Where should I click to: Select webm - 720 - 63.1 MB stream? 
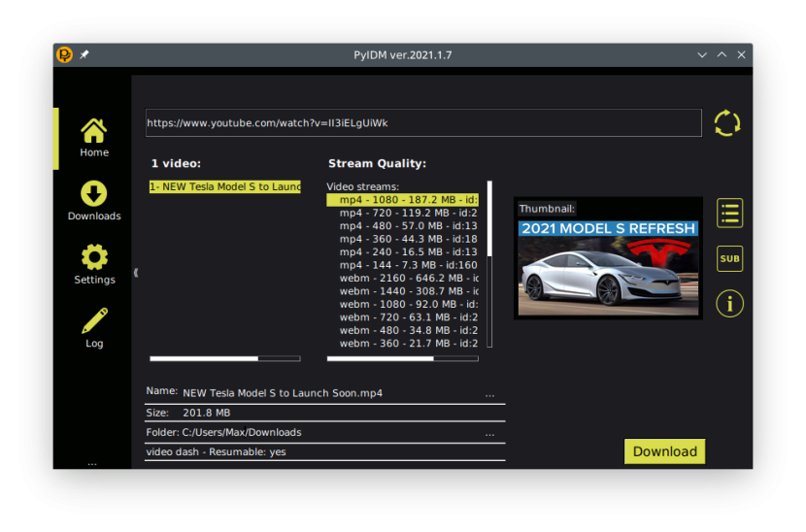pyautogui.click(x=402, y=317)
